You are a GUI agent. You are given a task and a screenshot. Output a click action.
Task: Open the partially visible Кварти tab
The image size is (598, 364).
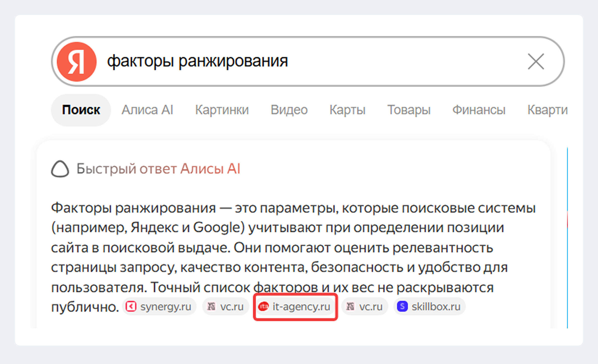[x=547, y=110]
